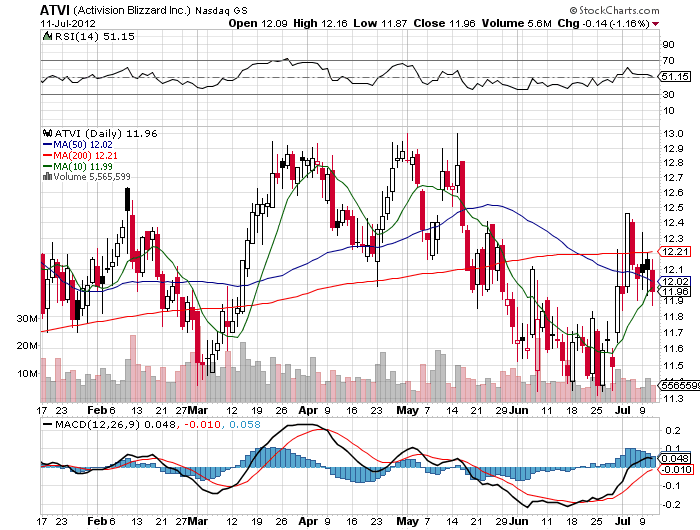Click the Mar label under the MACD panel
700x530 pixels.
pyautogui.click(x=198, y=521)
